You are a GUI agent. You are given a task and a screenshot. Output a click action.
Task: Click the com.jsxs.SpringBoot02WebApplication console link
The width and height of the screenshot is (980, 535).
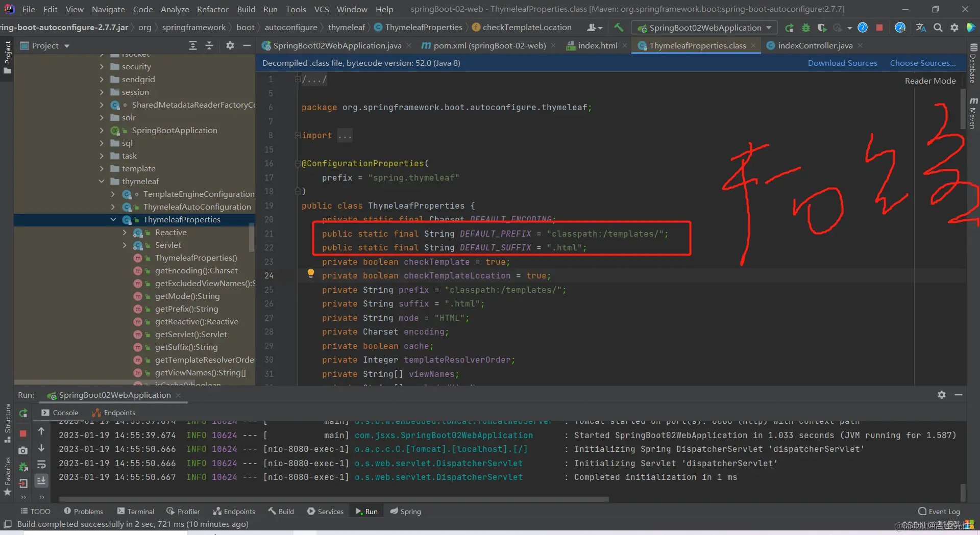click(x=444, y=435)
